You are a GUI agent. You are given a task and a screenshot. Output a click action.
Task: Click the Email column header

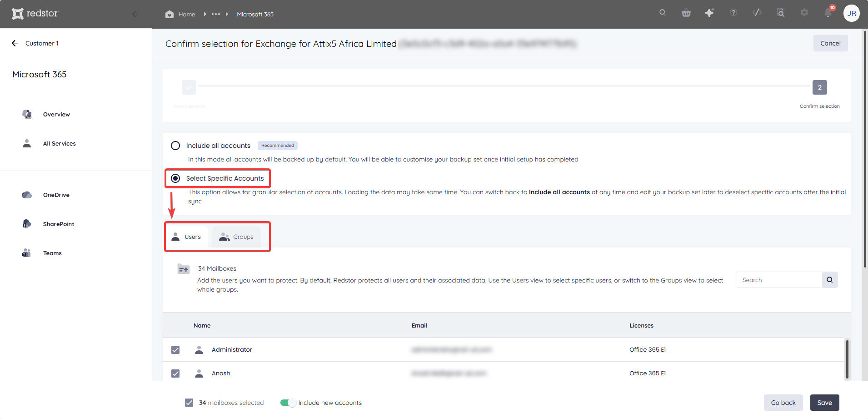[419, 325]
